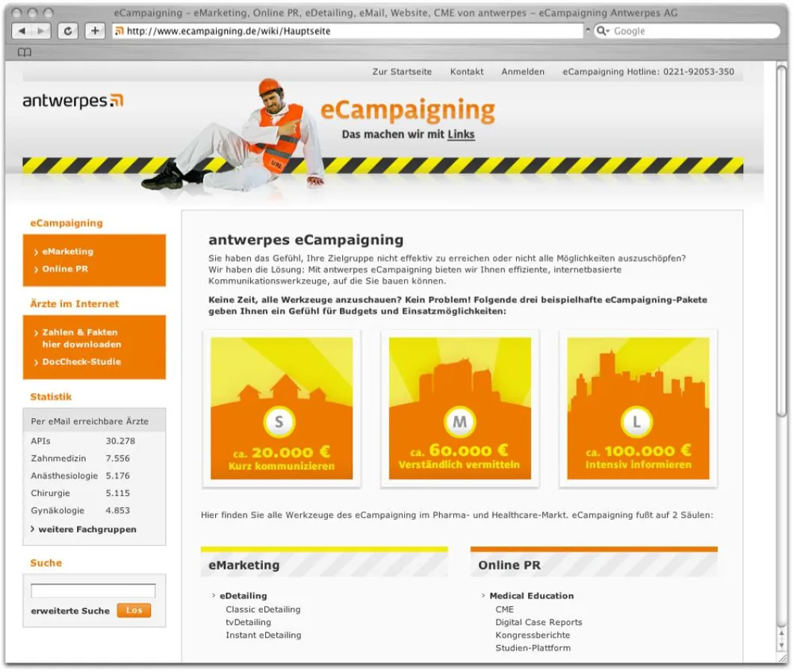Expand the eDetailing chevron

point(212,596)
